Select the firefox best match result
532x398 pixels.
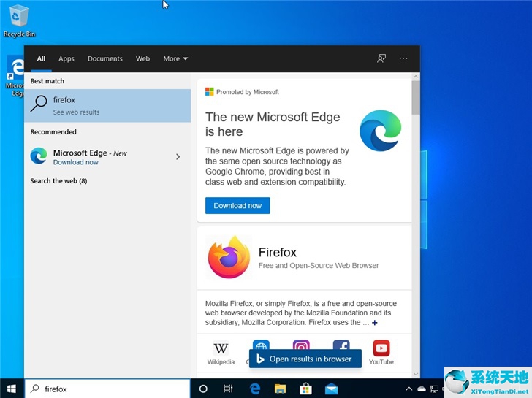click(107, 105)
